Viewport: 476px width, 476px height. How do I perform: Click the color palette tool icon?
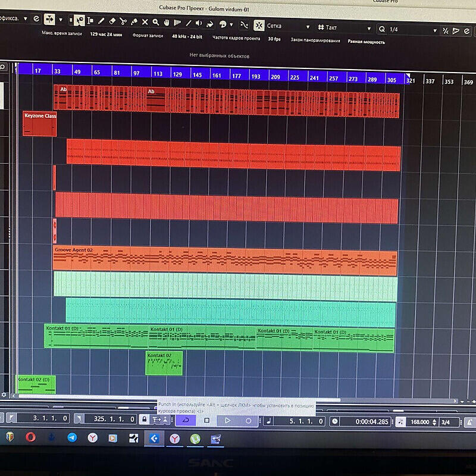[223, 24]
